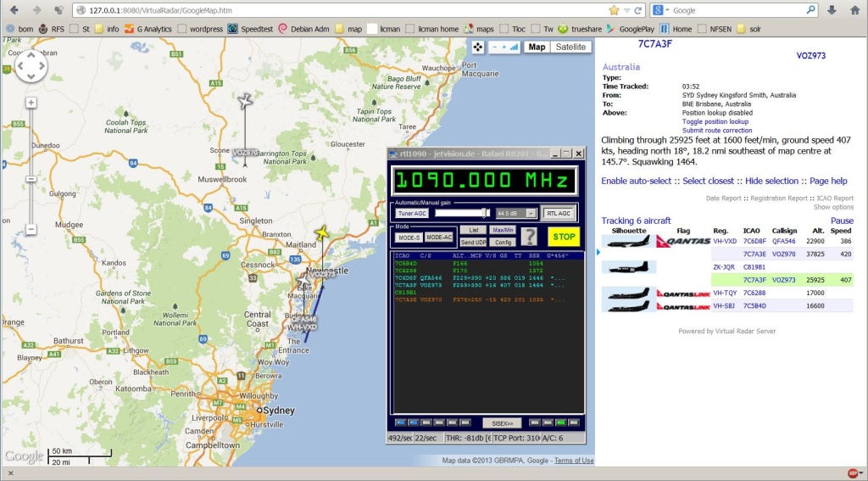Click the Send UDP button

(473, 242)
